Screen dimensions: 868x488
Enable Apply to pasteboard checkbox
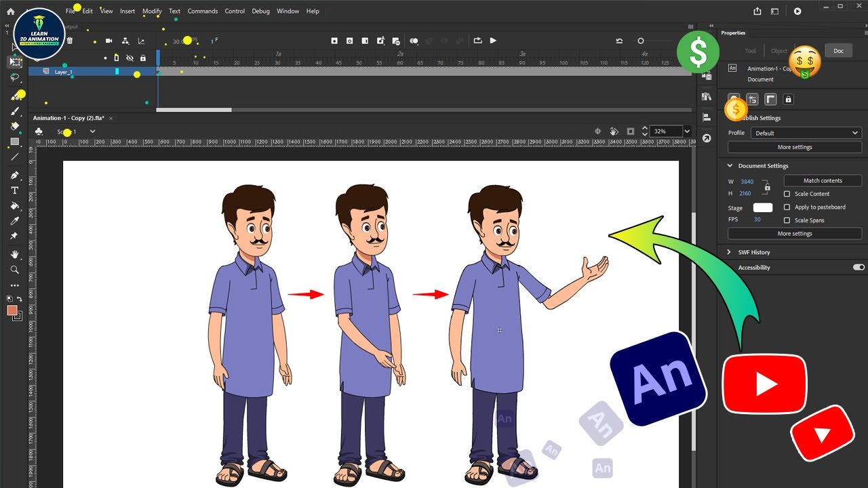[x=787, y=207]
